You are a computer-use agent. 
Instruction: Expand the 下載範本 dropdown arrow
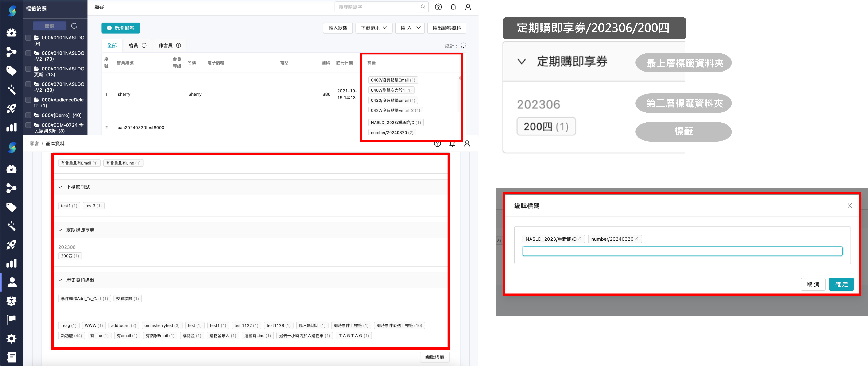(385, 28)
